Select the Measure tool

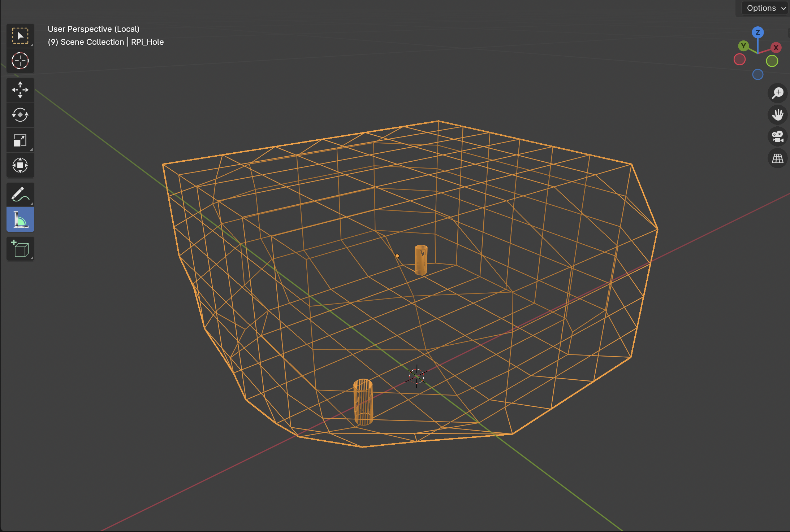coord(20,219)
